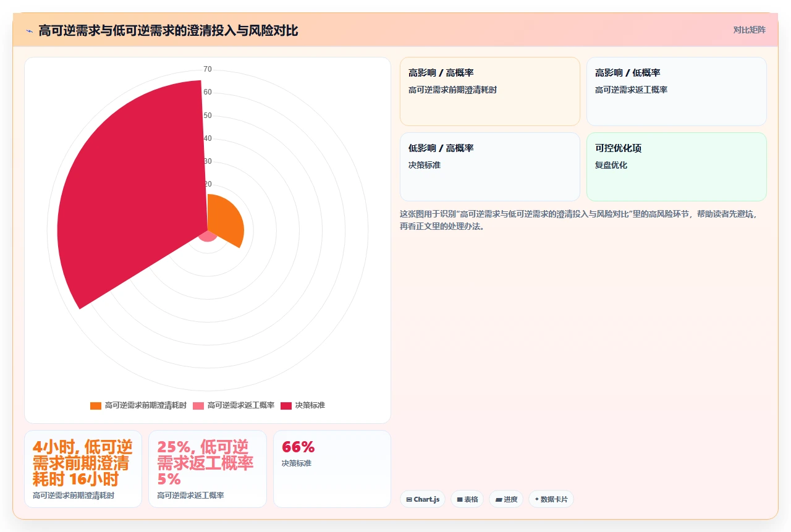This screenshot has width=791, height=532.
Task: Click the icon beside the page title
Action: pyautogui.click(x=29, y=30)
